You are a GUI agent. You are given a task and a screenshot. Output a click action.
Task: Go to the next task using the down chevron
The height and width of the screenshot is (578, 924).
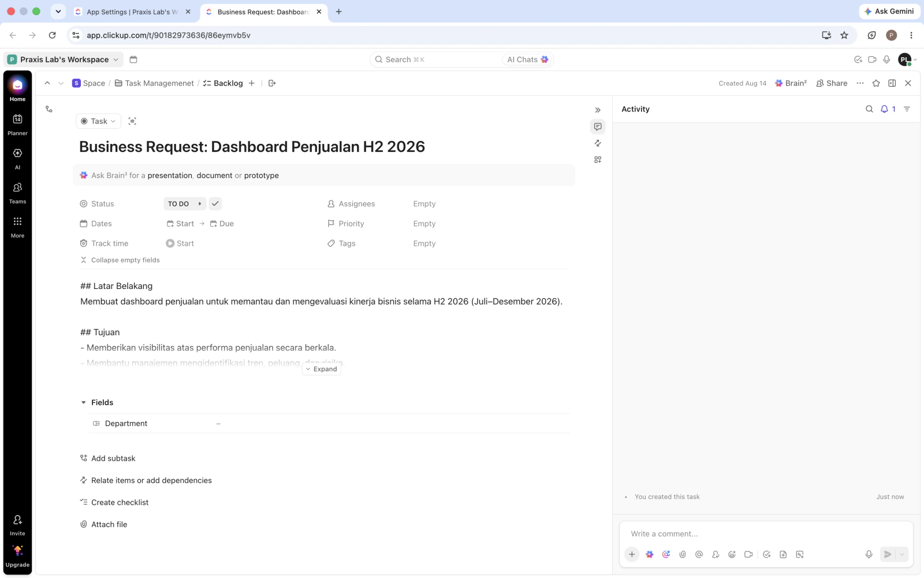61,83
